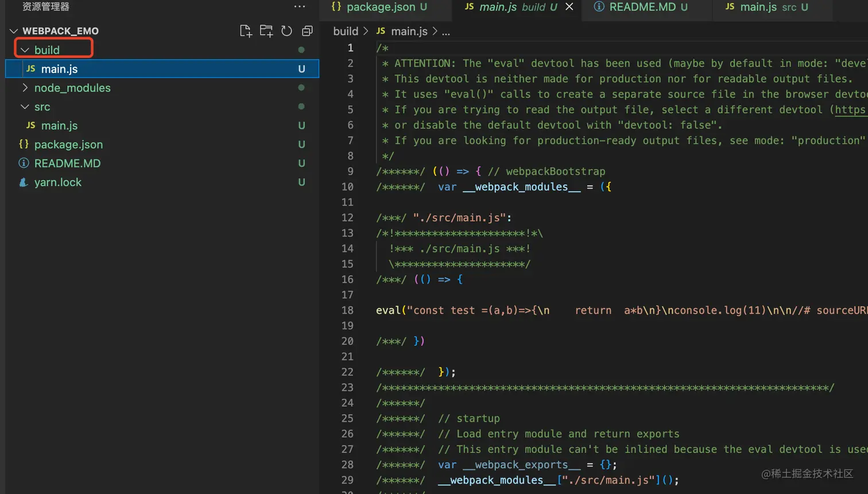Click the info icon beside README.MD in tree
868x494 pixels.
tap(24, 163)
